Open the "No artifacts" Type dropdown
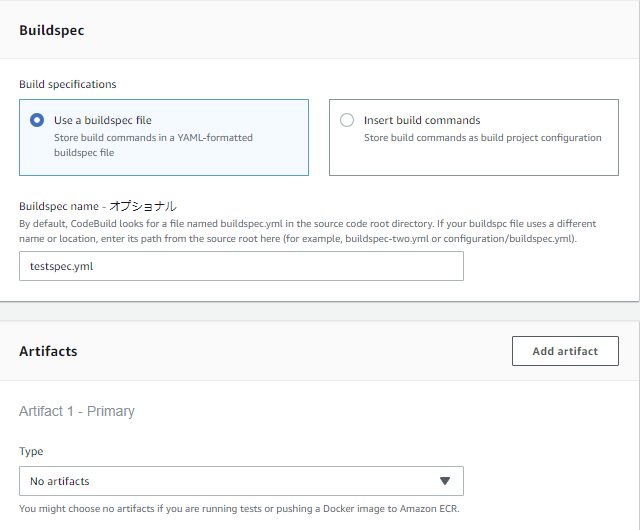640x530 pixels. click(241, 481)
